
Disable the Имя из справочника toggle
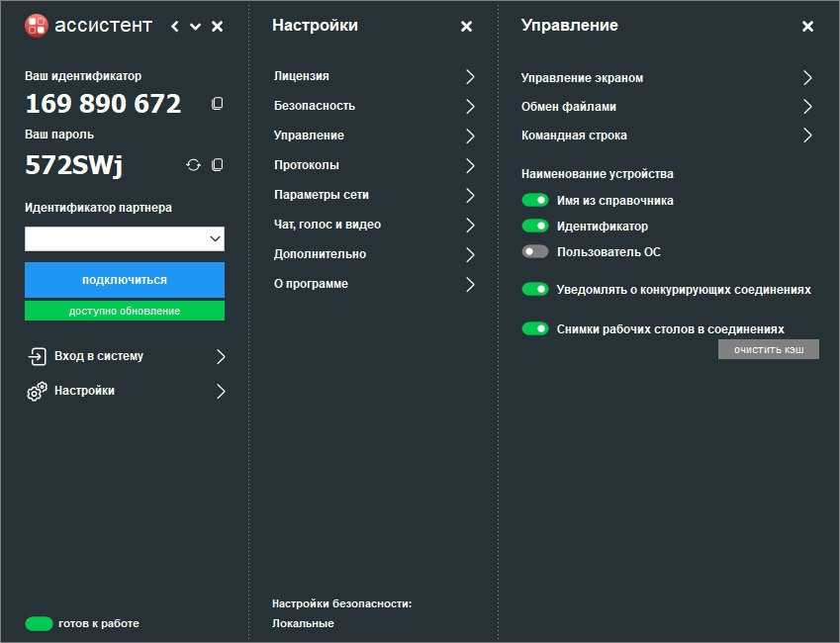(535, 200)
